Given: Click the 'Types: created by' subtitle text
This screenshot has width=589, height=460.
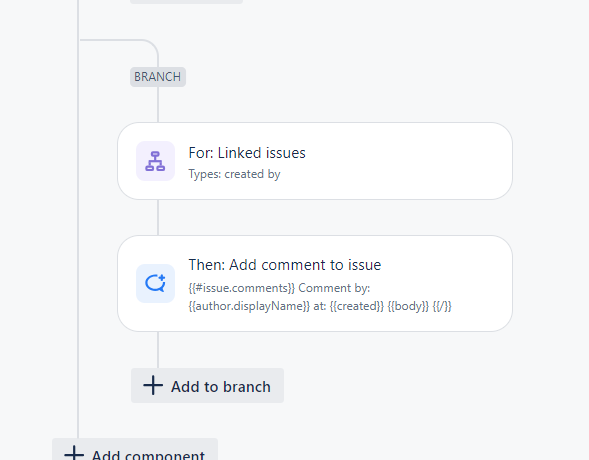Looking at the screenshot, I should point(234,174).
